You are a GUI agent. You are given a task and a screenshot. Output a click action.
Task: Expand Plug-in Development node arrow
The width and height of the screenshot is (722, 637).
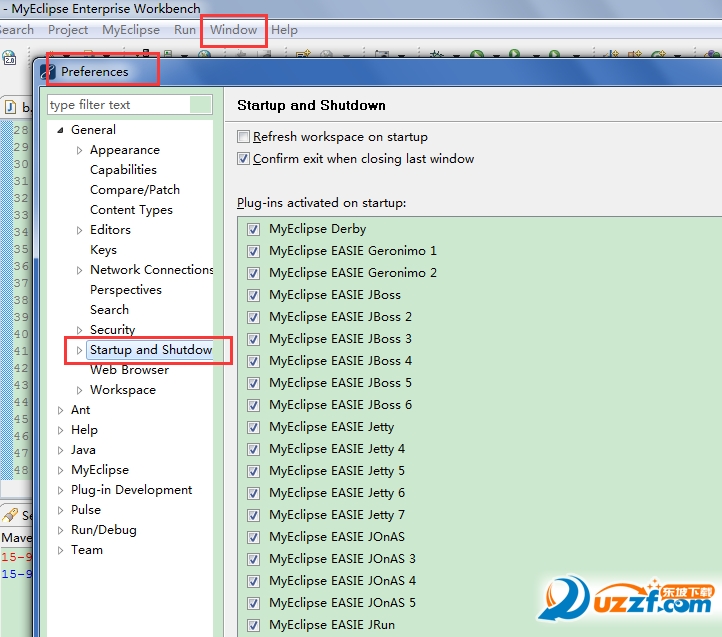[60, 490]
